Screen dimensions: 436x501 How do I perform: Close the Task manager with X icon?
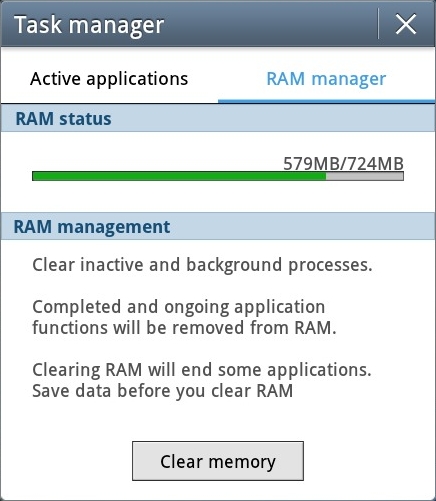click(406, 24)
